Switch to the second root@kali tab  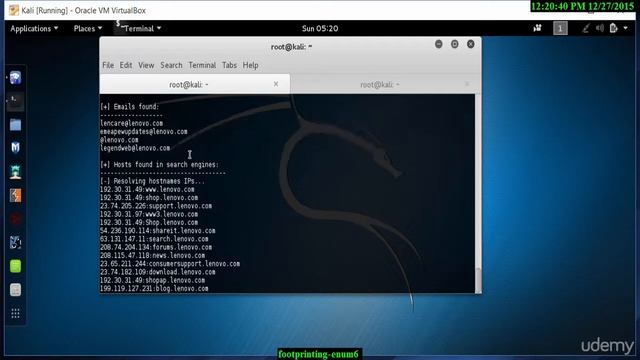pos(380,84)
